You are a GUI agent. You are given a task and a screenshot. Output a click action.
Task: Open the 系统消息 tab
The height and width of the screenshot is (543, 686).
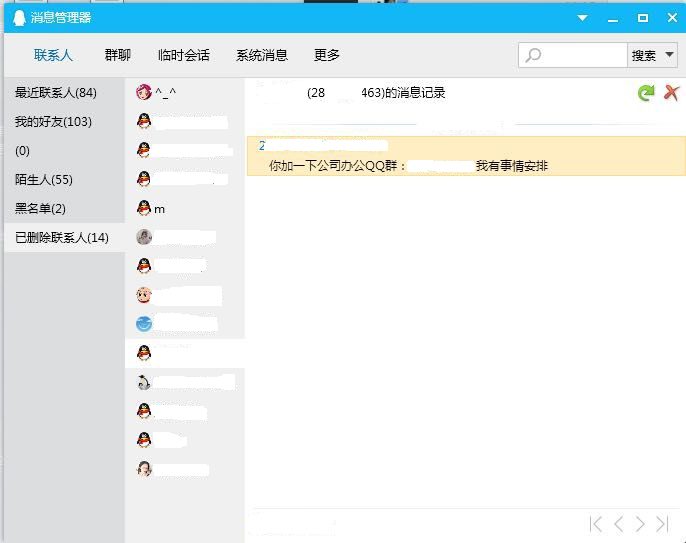pyautogui.click(x=262, y=55)
